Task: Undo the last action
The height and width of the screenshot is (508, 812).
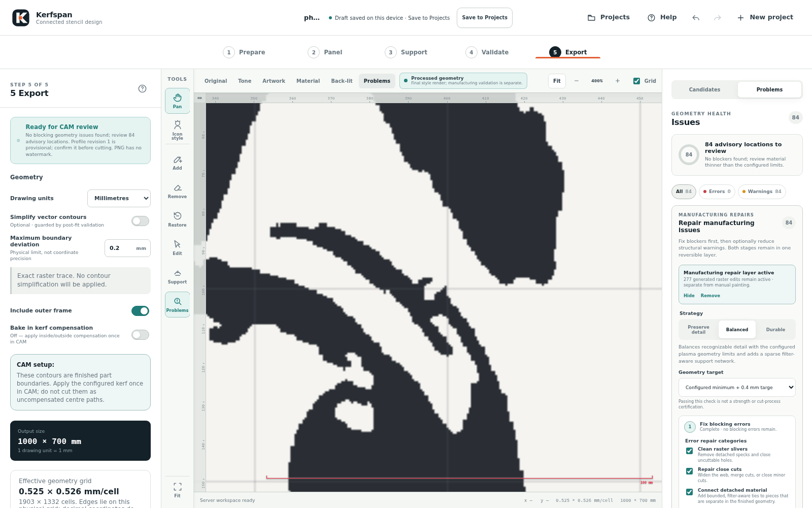Action: 696,18
